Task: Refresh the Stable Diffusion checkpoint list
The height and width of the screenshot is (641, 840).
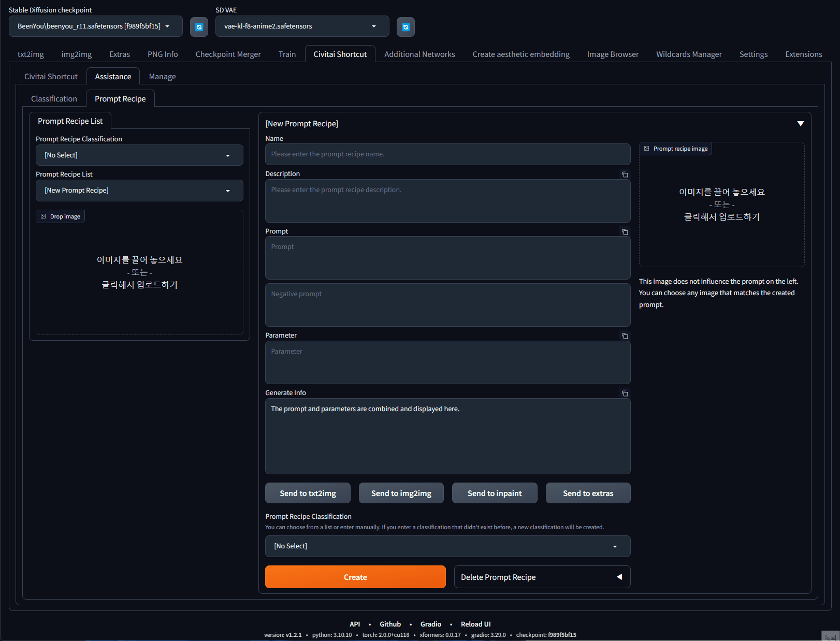Action: [199, 26]
